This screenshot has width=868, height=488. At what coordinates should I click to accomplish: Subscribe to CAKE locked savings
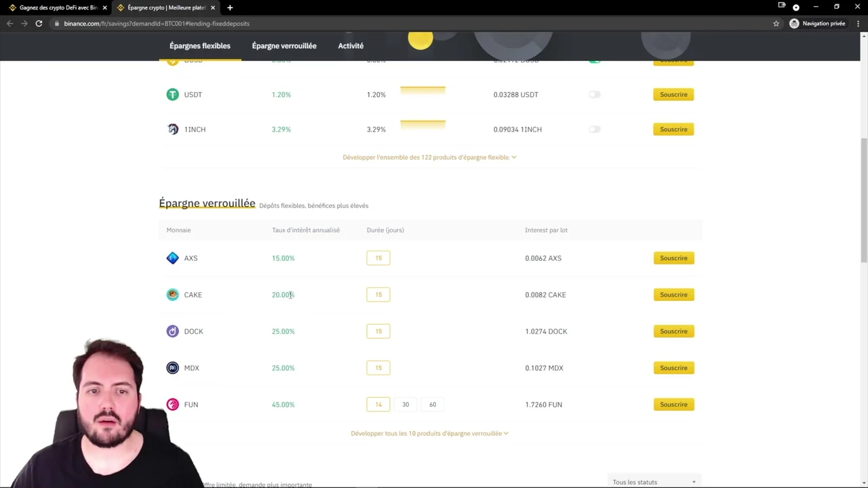pos(673,294)
